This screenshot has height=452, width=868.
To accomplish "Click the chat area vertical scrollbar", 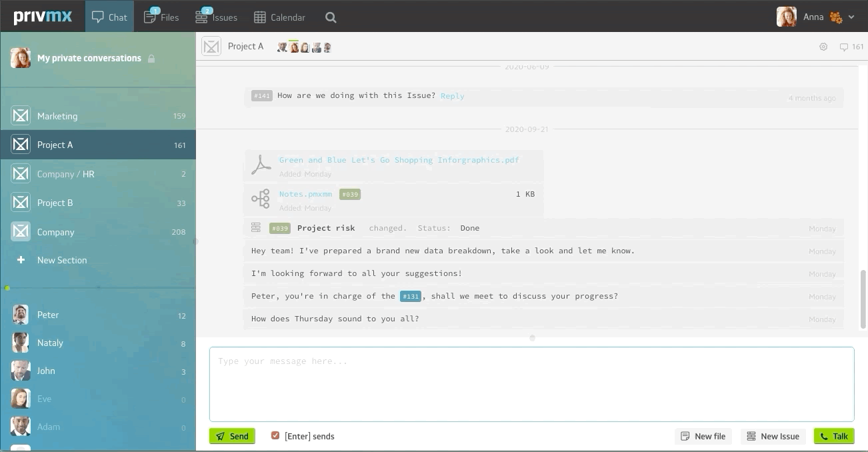I will [x=863, y=299].
